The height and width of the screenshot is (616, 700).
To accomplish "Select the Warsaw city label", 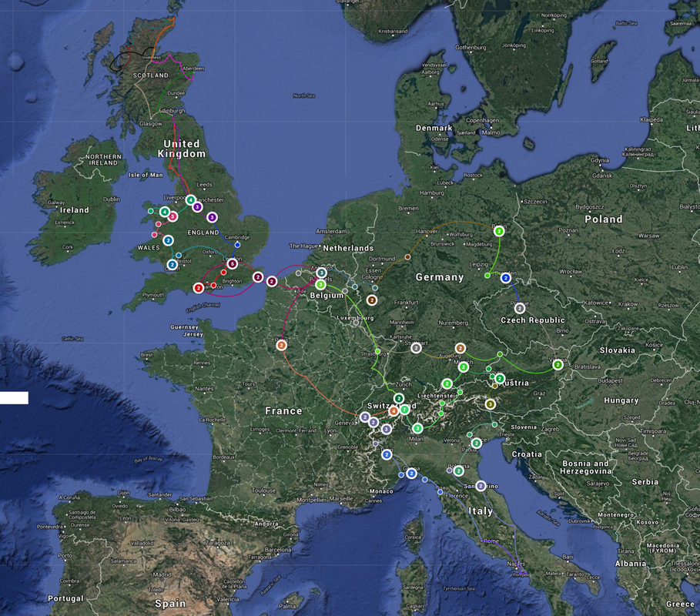I will (x=648, y=236).
